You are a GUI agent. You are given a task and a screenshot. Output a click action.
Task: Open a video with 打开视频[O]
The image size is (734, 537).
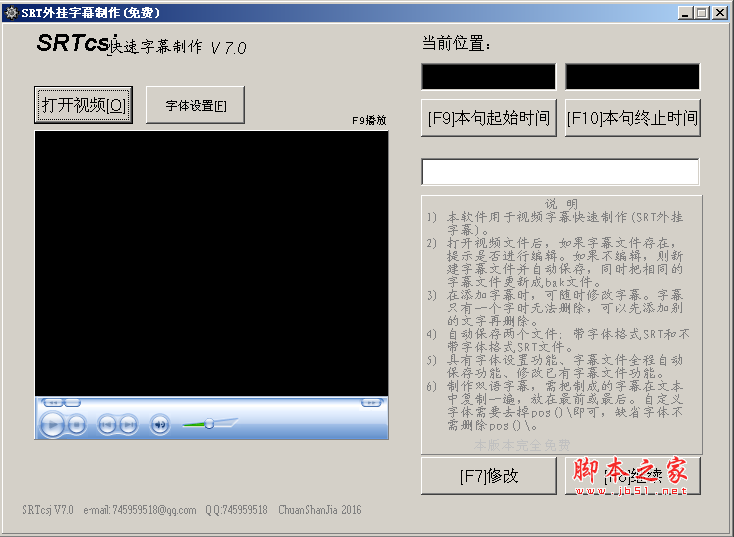pyautogui.click(x=83, y=105)
